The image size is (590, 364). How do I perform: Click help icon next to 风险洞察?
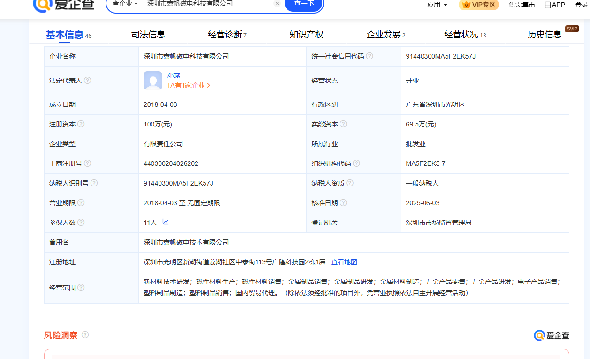tap(85, 335)
